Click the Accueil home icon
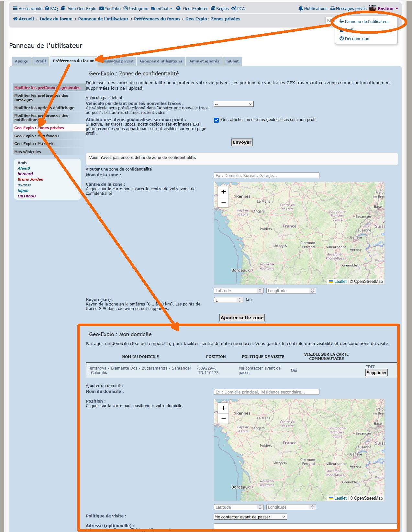This screenshot has height=532, width=412. (15, 19)
